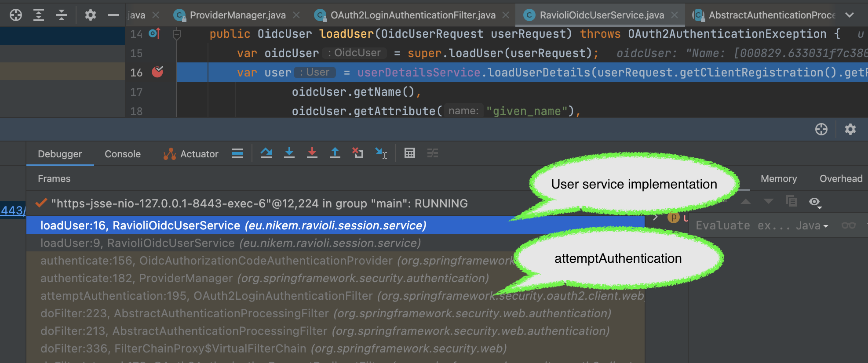Viewport: 868px width, 363px height.
Task: Click the threads layout lines icon
Action: [237, 153]
